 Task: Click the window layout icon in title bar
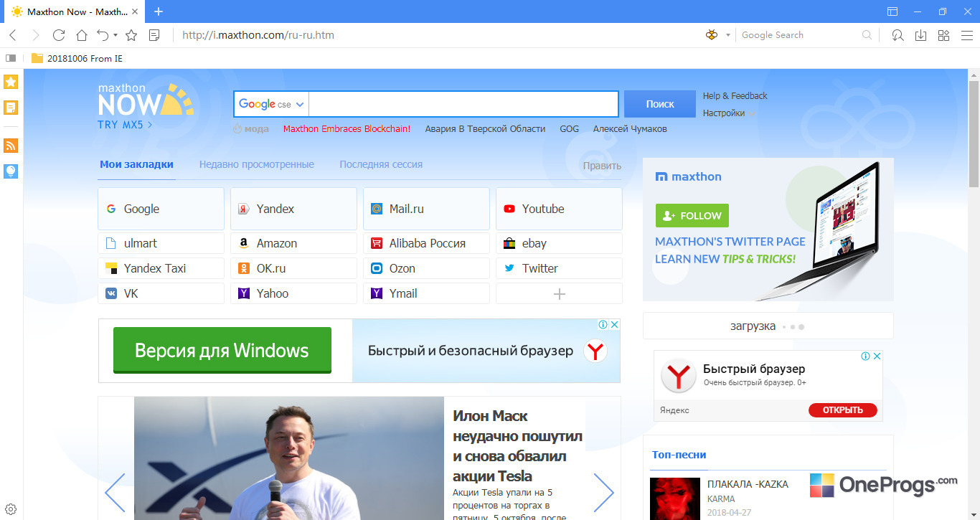[892, 11]
